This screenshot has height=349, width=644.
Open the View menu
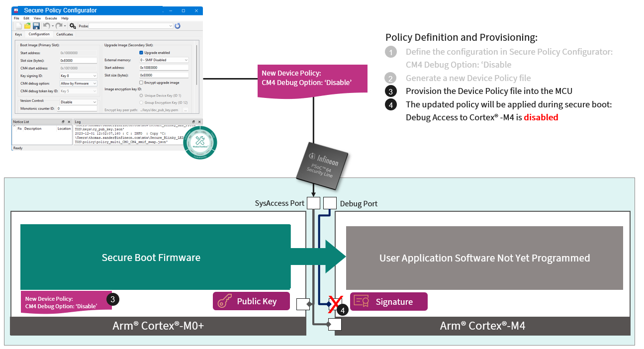(x=37, y=18)
